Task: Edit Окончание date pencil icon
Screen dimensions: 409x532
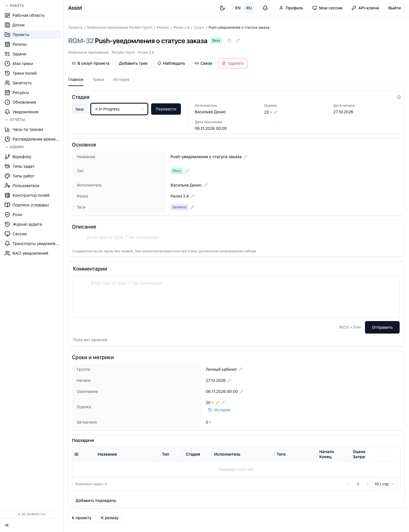Action: 241,391
